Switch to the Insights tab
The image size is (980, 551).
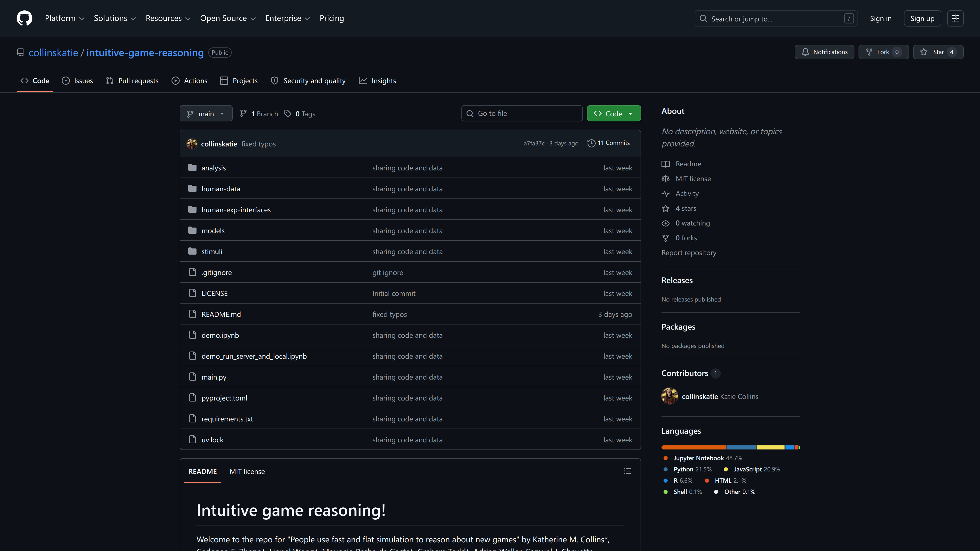(x=377, y=81)
